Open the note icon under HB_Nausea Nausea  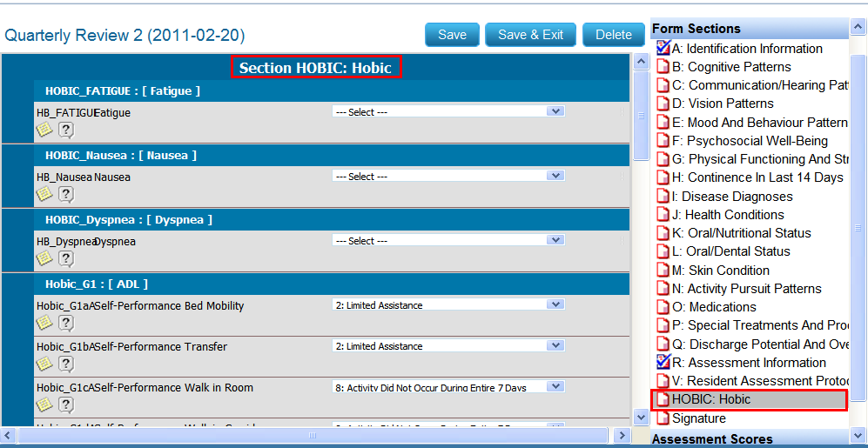click(x=44, y=194)
